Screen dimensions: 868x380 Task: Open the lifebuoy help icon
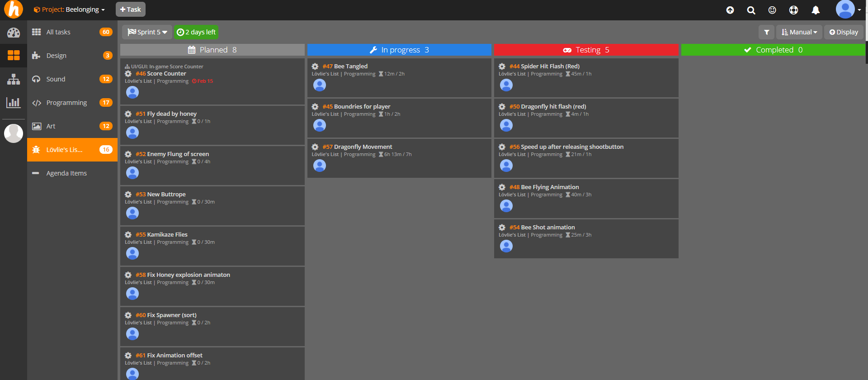coord(793,10)
